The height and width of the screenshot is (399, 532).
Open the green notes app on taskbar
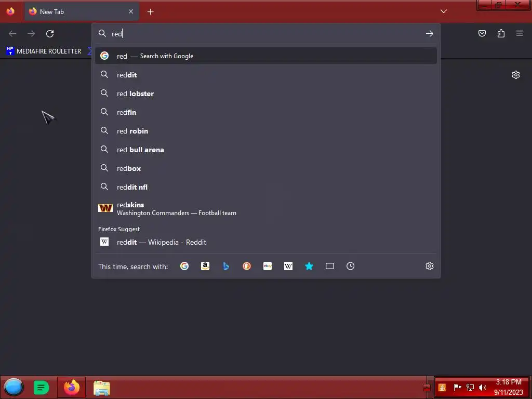click(x=42, y=388)
